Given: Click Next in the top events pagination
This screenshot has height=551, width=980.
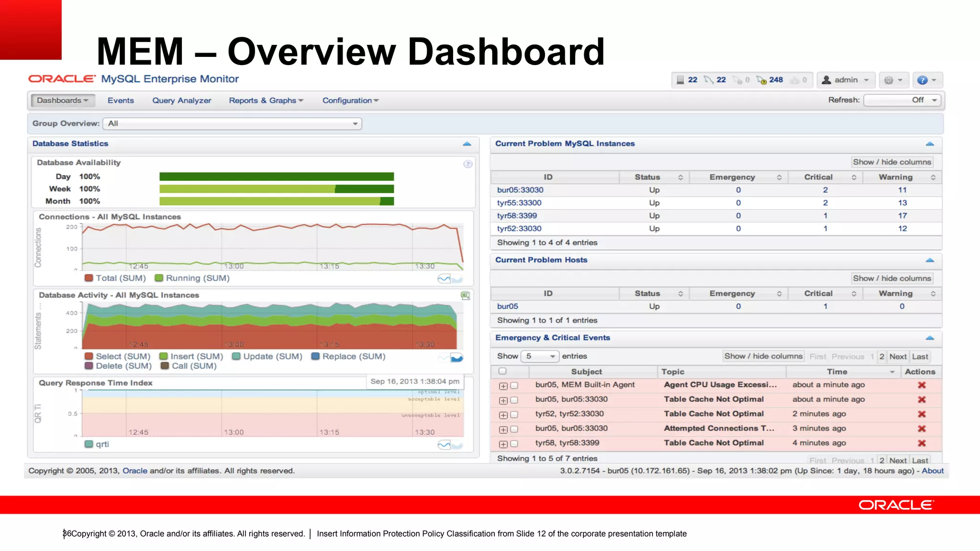Looking at the screenshot, I should click(898, 357).
